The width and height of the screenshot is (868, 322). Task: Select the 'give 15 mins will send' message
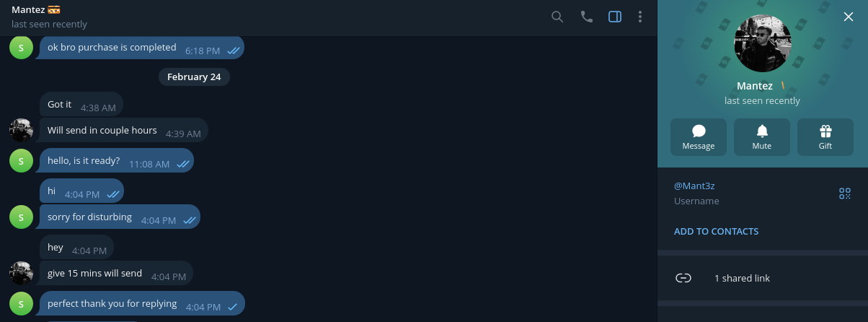click(95, 274)
